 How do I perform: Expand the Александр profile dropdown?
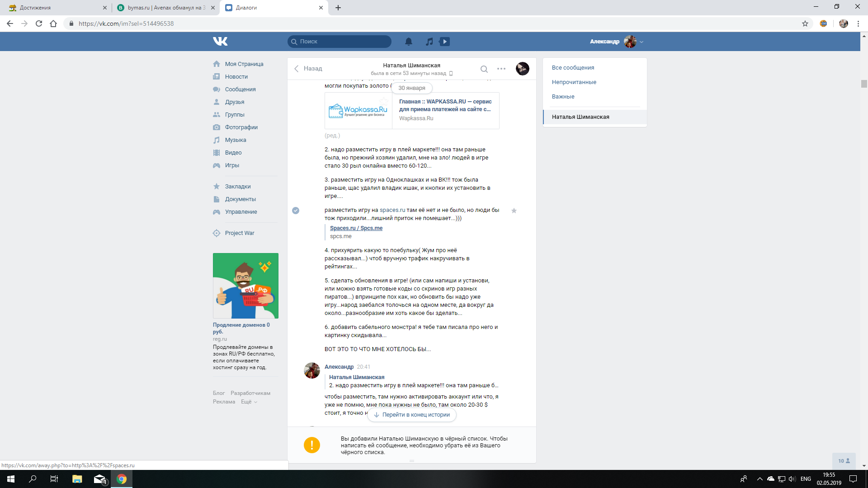(641, 42)
